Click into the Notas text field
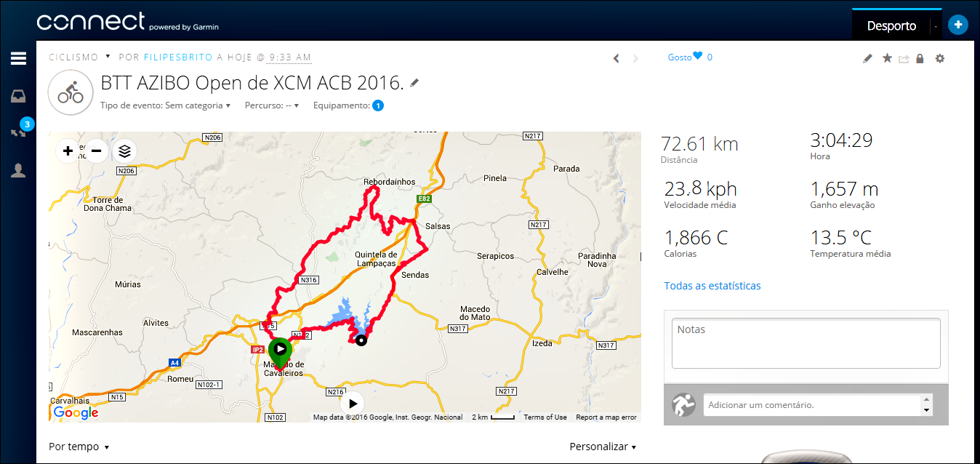980x464 pixels. pos(806,343)
